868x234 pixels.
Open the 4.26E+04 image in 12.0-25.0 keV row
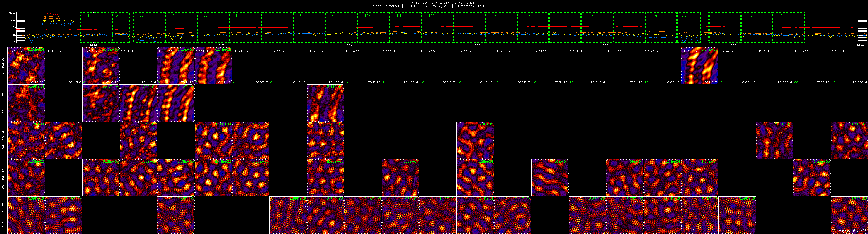point(213,141)
